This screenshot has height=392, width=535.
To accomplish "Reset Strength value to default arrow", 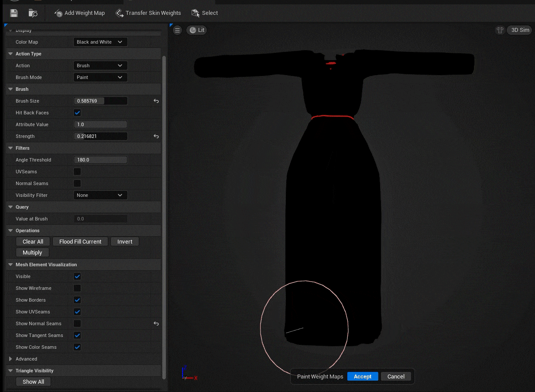I will point(156,136).
